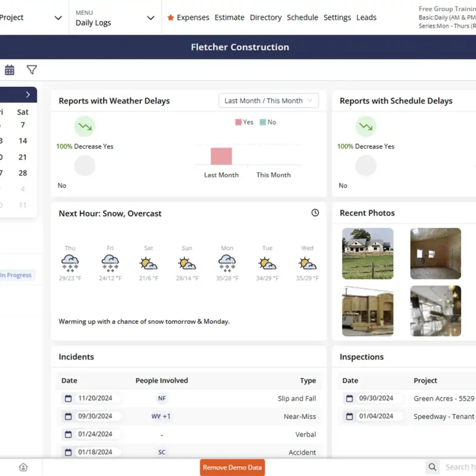Open the filter funnel icon
Viewport: 476px width, 476px height.
32,70
